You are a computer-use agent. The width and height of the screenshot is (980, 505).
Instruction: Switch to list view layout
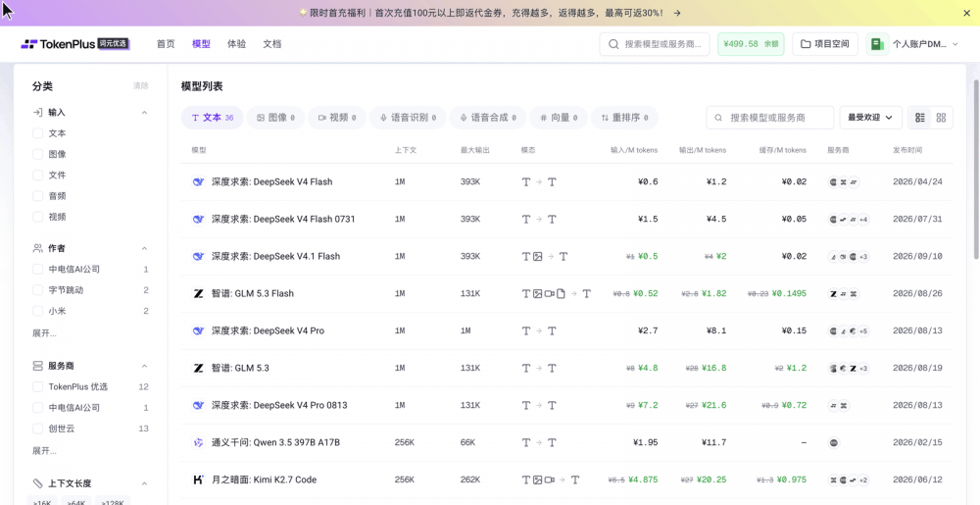920,118
